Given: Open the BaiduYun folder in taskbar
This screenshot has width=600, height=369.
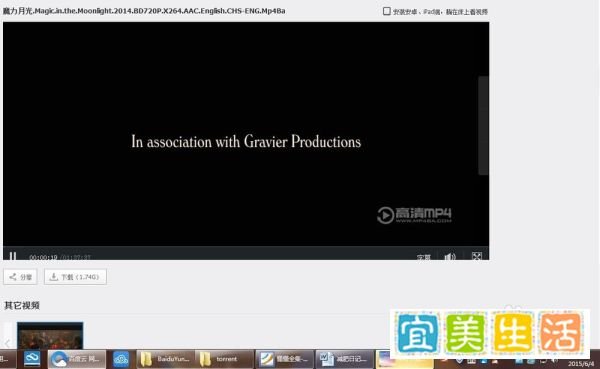Looking at the screenshot, I should 165,359.
